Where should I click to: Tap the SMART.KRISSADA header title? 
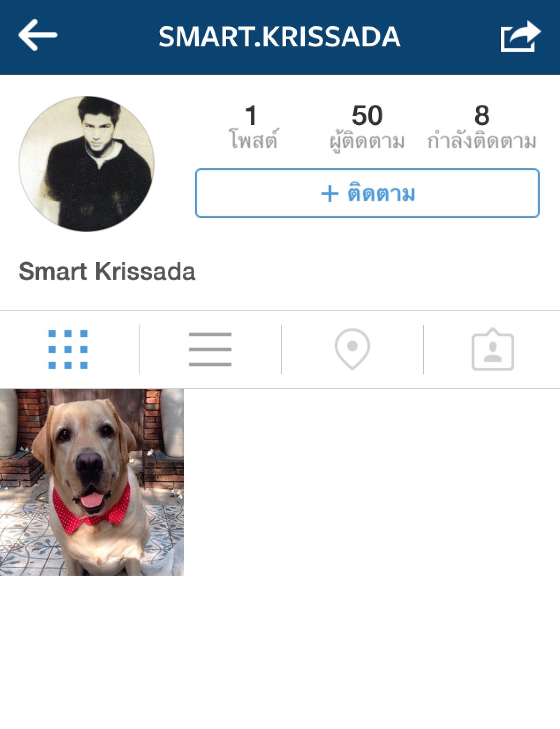(x=280, y=37)
